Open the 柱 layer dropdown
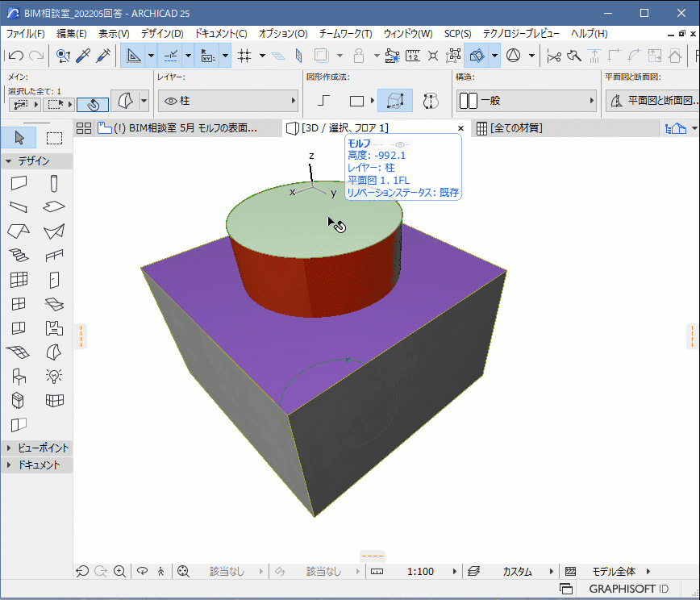This screenshot has width=700, height=600. coord(228,101)
